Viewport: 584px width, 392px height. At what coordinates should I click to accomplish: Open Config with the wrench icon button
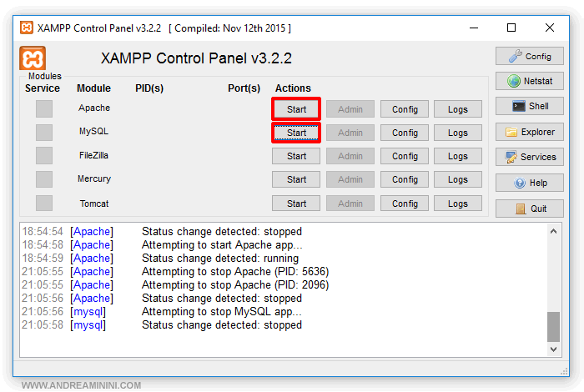530,57
